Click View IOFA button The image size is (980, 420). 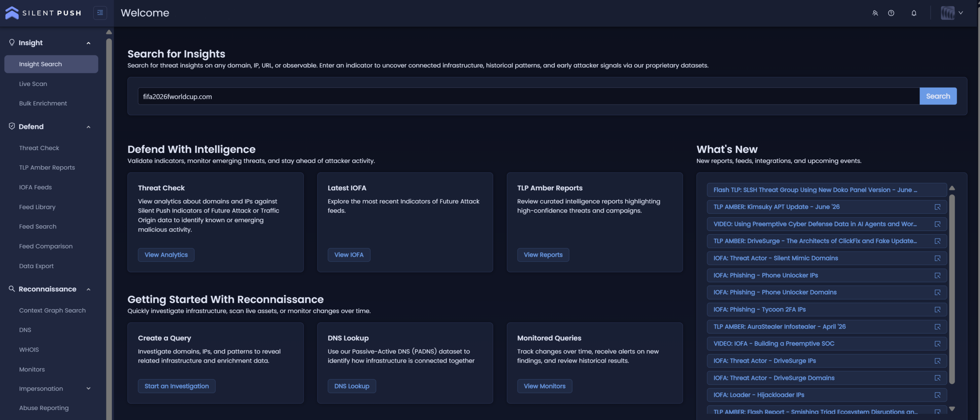349,255
